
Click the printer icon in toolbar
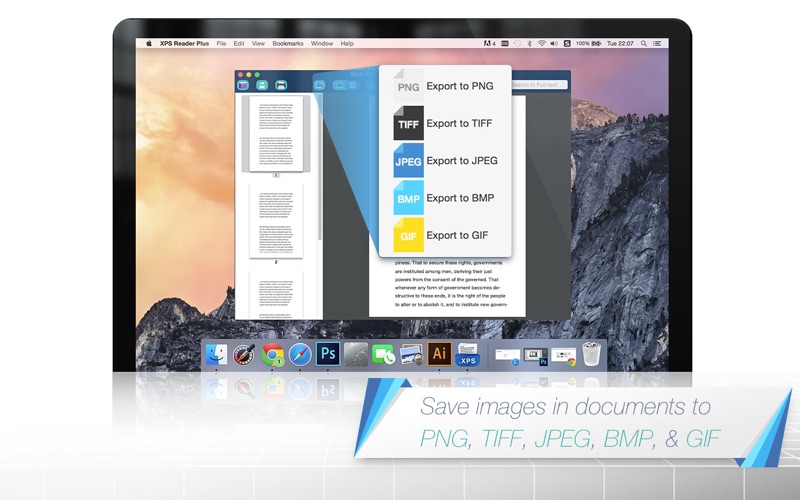281,85
